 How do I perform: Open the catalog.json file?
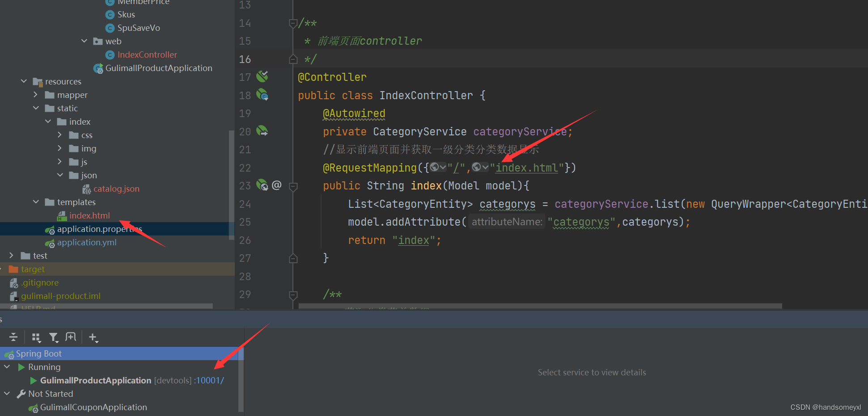116,189
